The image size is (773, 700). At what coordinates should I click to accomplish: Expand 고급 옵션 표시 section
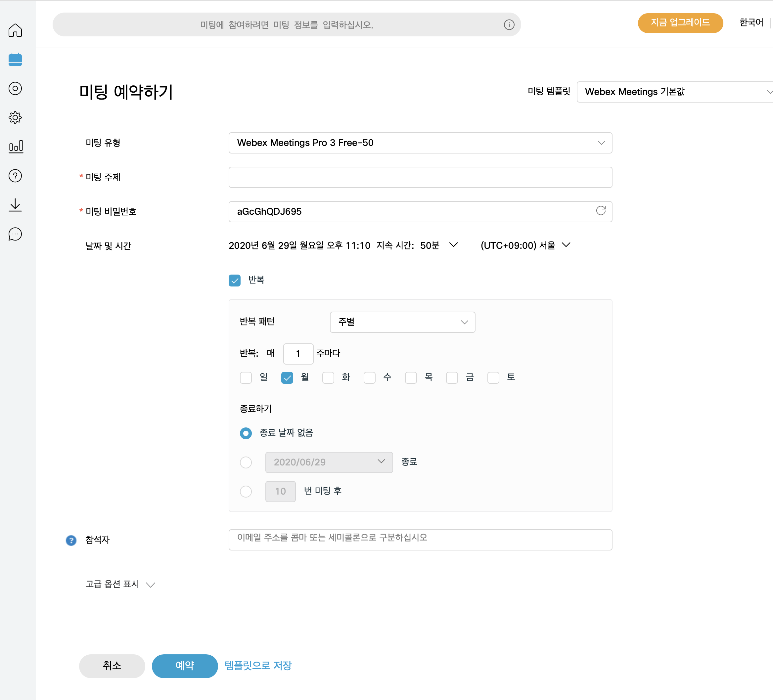120,584
